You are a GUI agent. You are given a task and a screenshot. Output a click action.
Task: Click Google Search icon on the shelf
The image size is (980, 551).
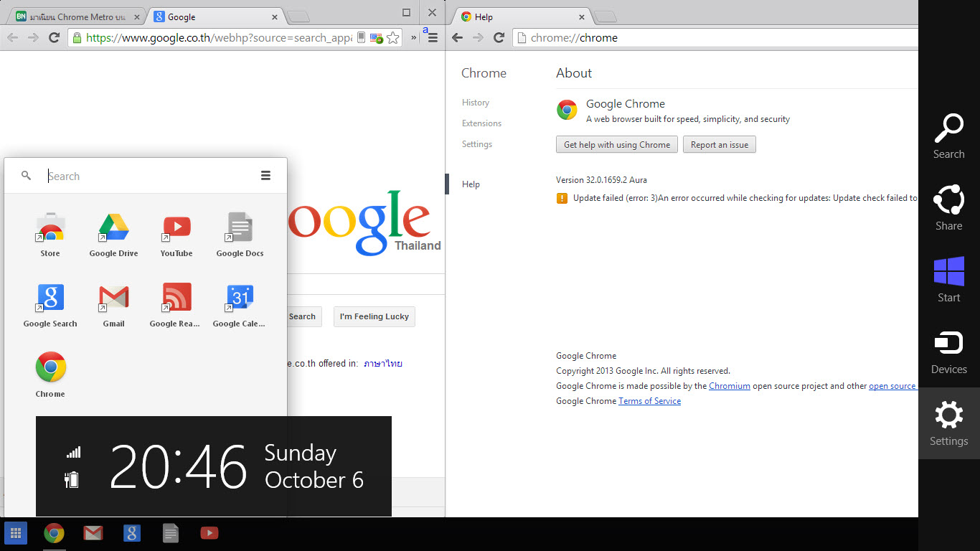tap(131, 533)
